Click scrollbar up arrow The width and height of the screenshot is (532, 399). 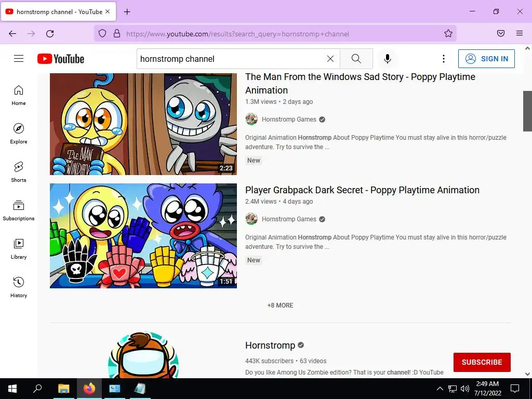click(527, 48)
